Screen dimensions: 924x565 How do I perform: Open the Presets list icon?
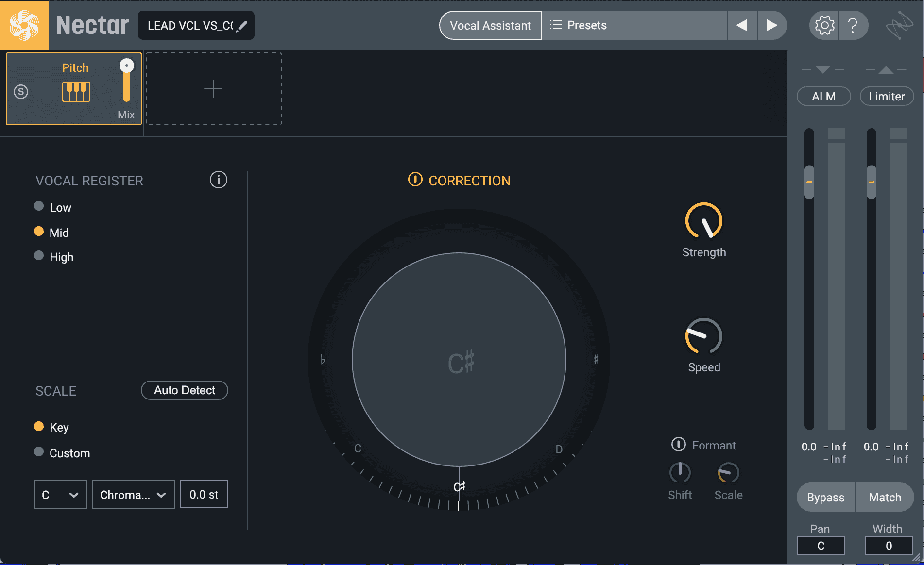555,25
